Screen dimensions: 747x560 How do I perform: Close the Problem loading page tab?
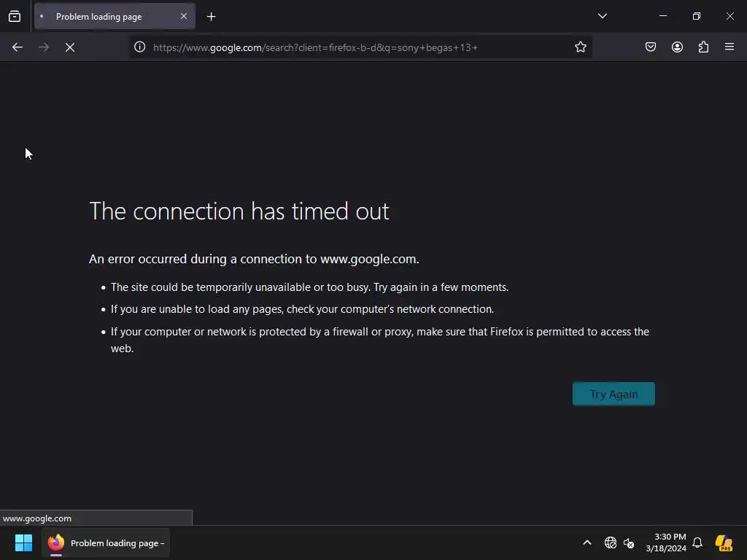[x=184, y=16]
